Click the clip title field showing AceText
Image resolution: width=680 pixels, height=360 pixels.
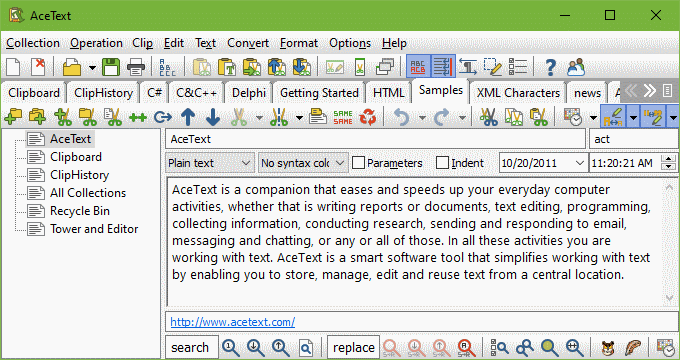click(x=376, y=139)
